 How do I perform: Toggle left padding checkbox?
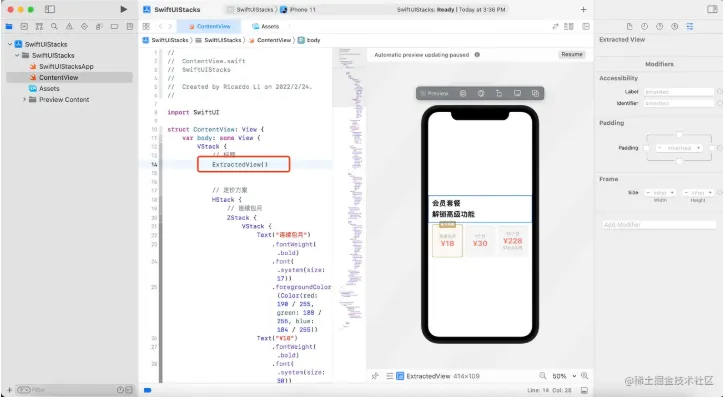pyautogui.click(x=646, y=148)
